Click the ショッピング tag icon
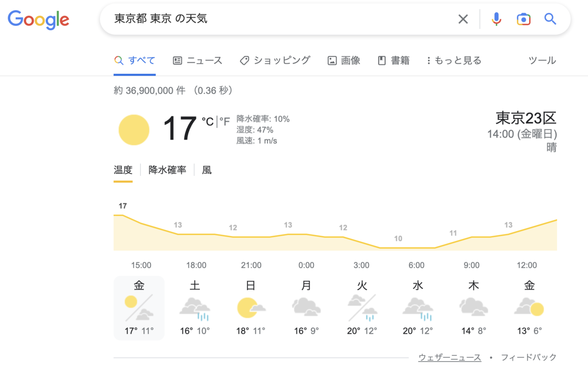 (x=244, y=60)
